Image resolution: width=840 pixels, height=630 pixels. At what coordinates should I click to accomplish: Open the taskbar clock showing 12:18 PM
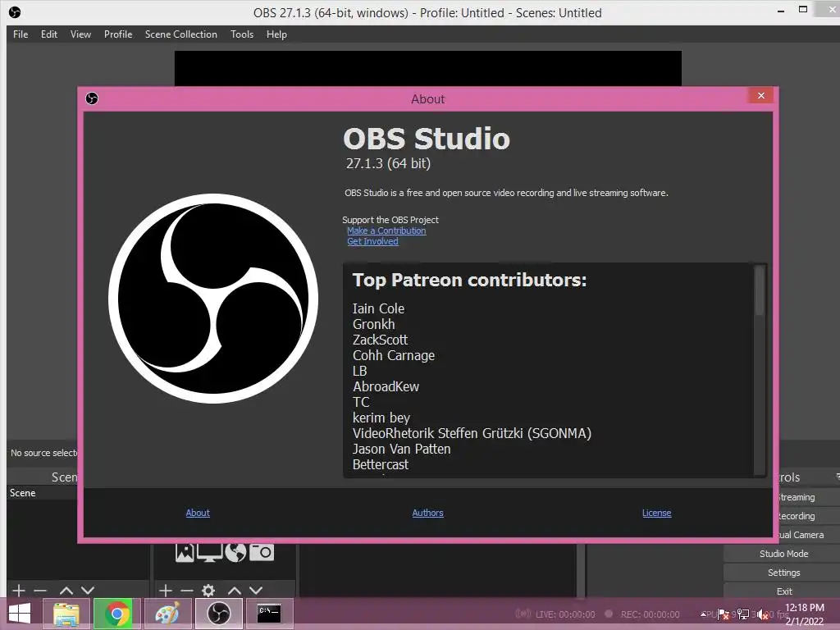[805, 614]
